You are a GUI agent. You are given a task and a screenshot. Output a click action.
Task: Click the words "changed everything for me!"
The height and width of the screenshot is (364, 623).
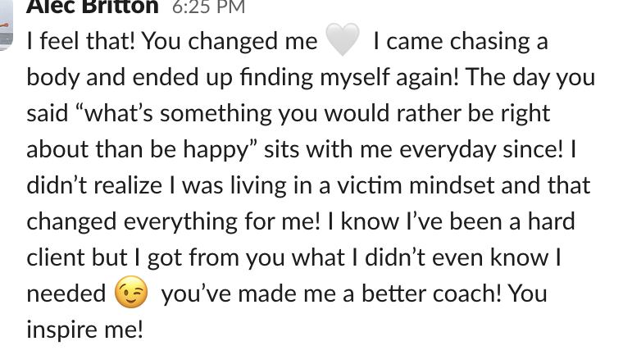tap(173, 221)
